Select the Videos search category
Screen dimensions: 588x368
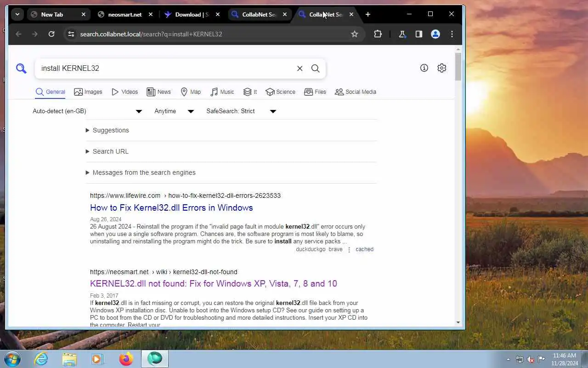click(x=124, y=92)
